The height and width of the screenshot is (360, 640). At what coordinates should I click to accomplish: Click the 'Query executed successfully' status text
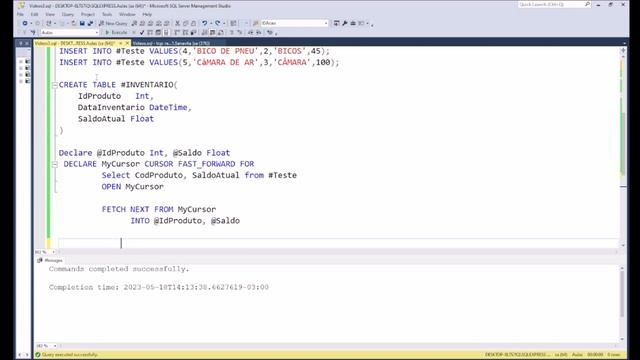tap(69, 355)
